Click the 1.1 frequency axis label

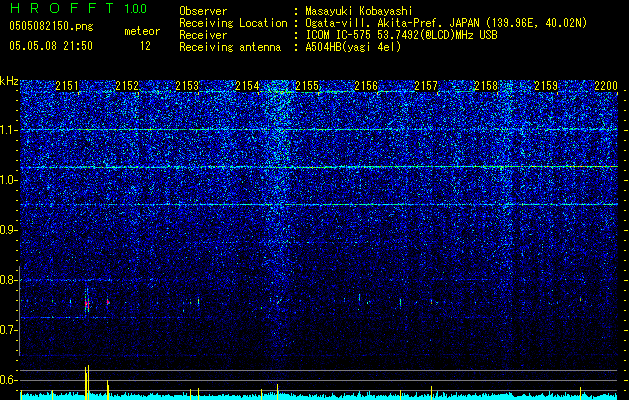click(7, 130)
